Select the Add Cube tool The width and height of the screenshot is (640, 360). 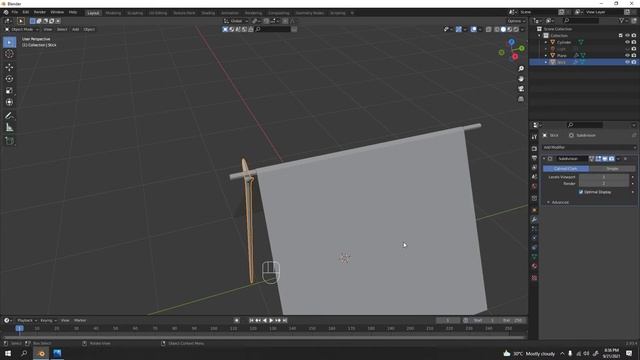pyautogui.click(x=9, y=141)
